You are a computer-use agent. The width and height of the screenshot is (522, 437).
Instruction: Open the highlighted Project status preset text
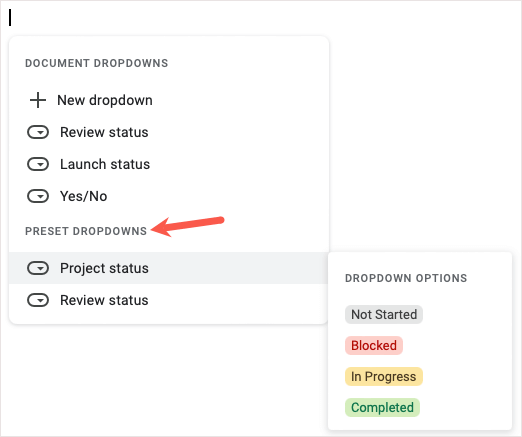(x=104, y=268)
